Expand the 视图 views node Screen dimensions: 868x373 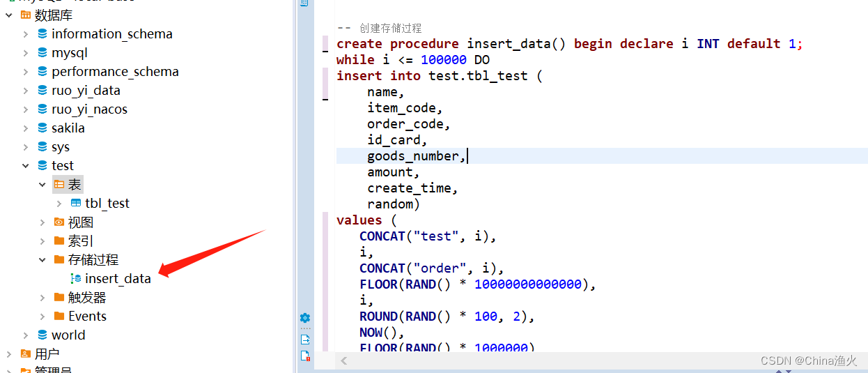42,222
